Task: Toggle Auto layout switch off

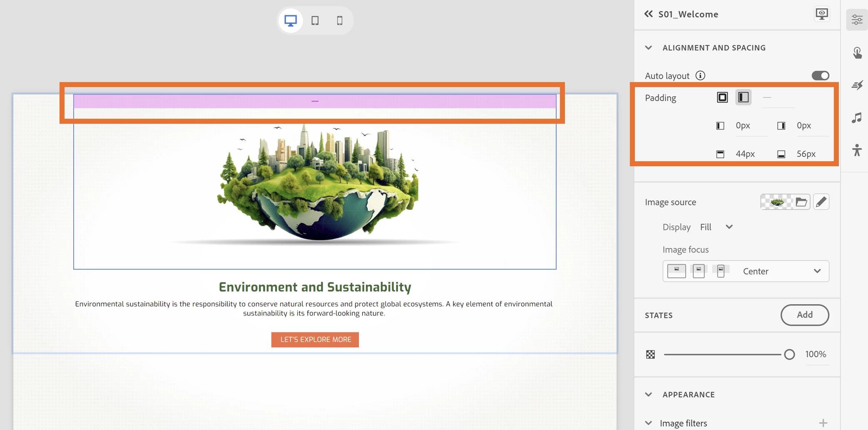Action: pyautogui.click(x=820, y=75)
